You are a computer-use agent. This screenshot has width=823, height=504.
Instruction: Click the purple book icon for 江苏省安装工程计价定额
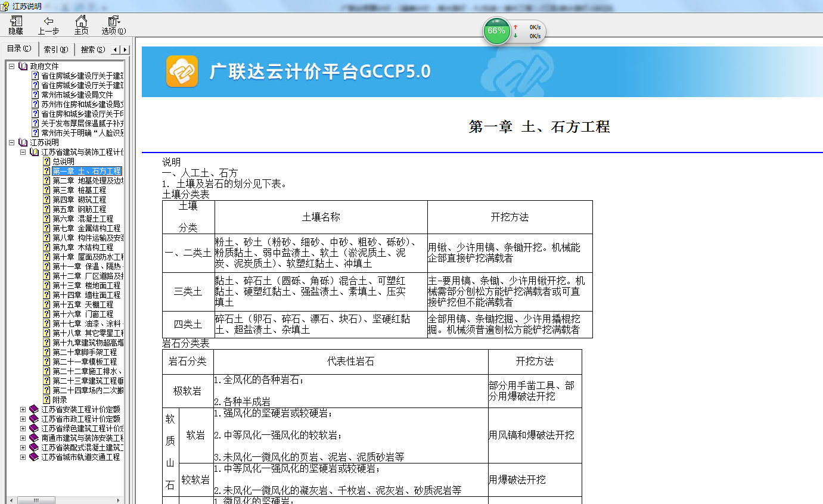pos(34,409)
